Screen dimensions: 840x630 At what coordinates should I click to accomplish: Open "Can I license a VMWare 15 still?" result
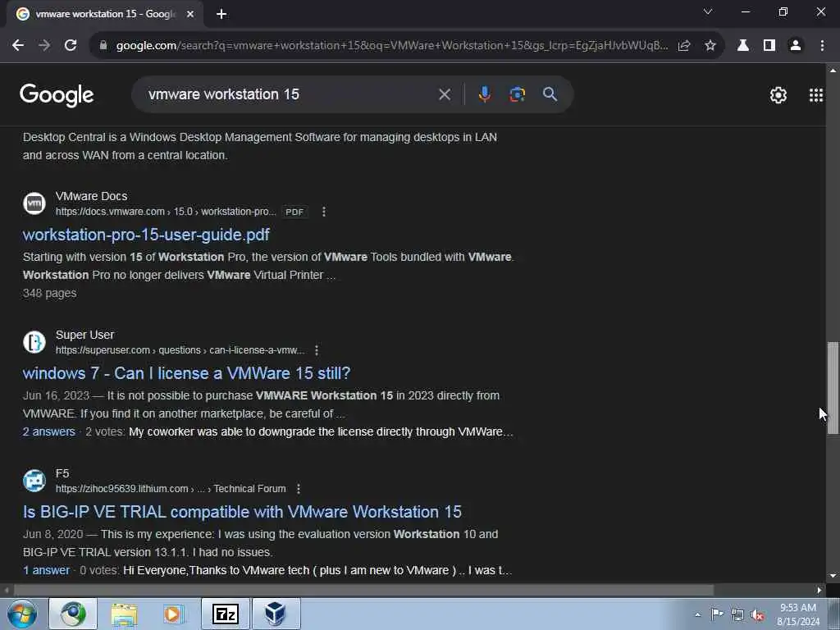coord(186,373)
